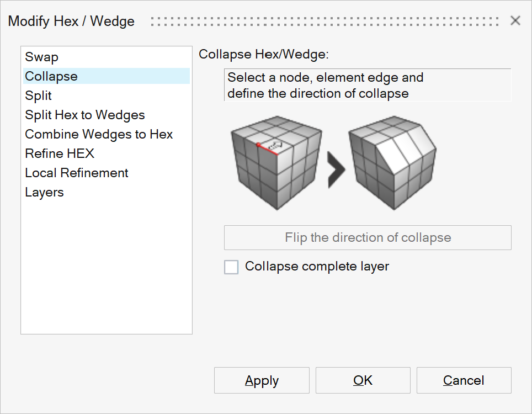Select Swap in the operation list
Viewport: 532px width, 414px height.
[x=42, y=57]
